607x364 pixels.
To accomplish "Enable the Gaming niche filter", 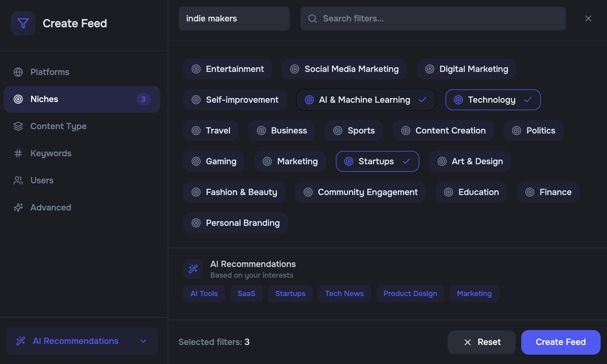I will [x=214, y=161].
